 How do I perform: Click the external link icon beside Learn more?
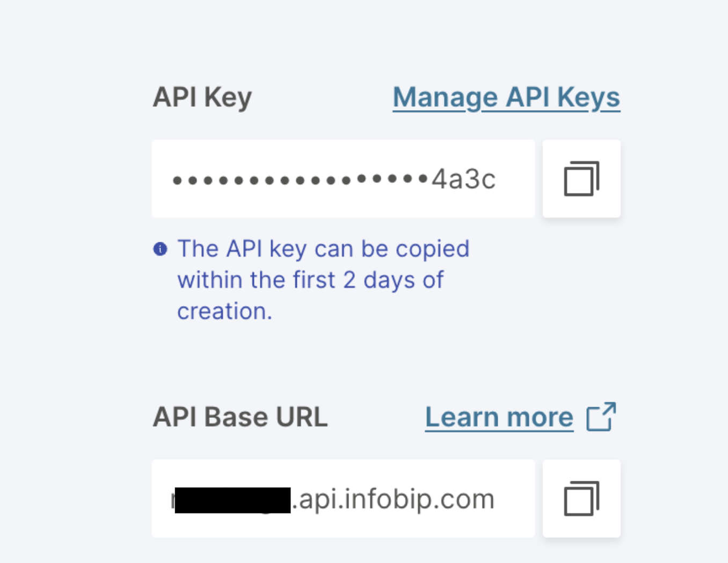[601, 417]
